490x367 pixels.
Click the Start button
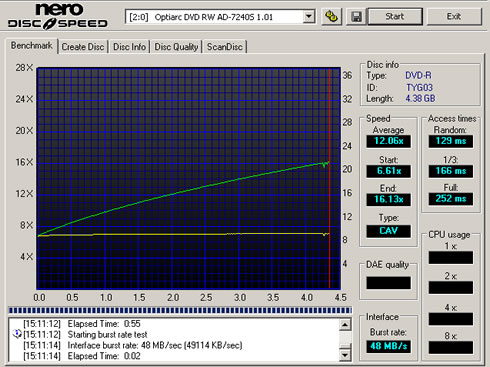click(395, 16)
